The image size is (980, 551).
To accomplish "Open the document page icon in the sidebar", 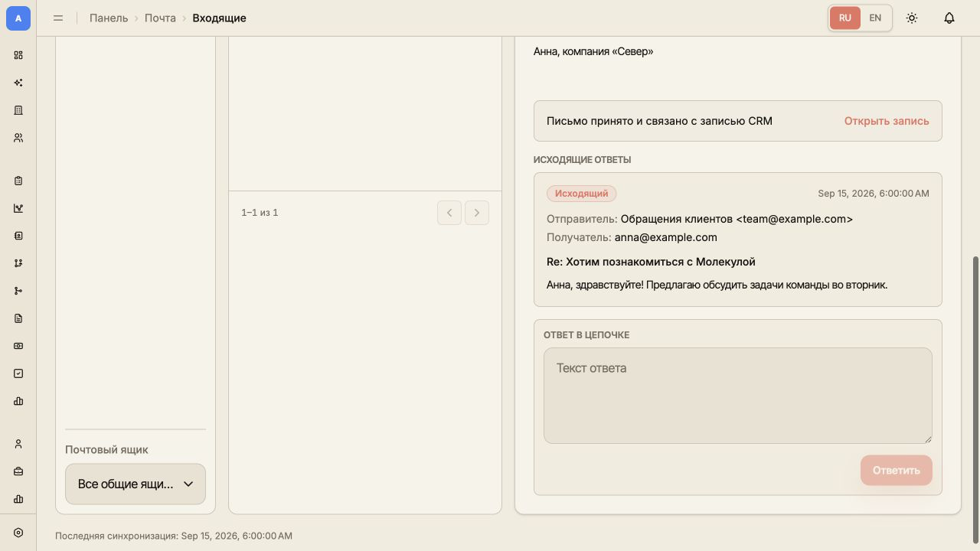I will [x=18, y=318].
